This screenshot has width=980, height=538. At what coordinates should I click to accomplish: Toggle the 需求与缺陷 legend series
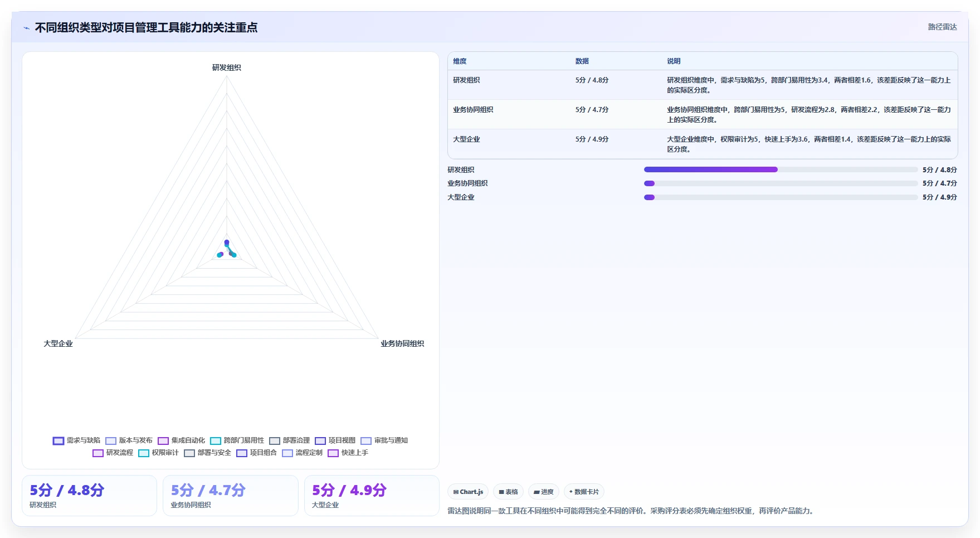pos(77,440)
